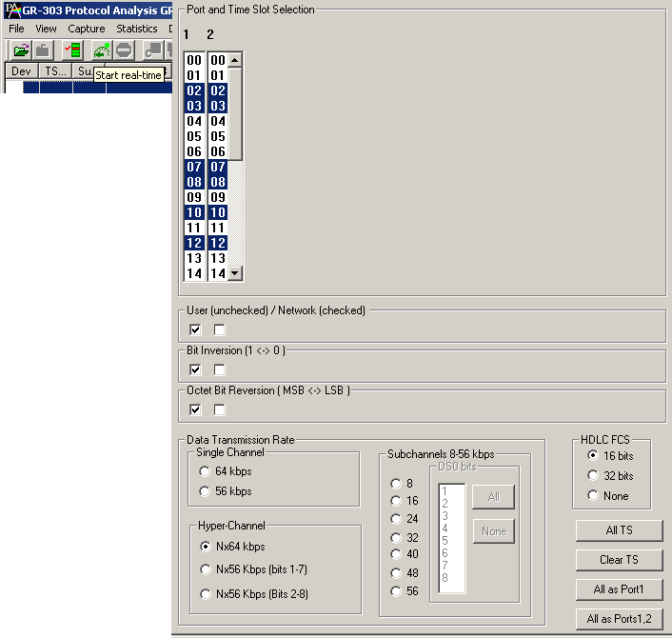Select time slot 01 in port 2 column
The height and width of the screenshot is (638, 672).
pyautogui.click(x=218, y=75)
